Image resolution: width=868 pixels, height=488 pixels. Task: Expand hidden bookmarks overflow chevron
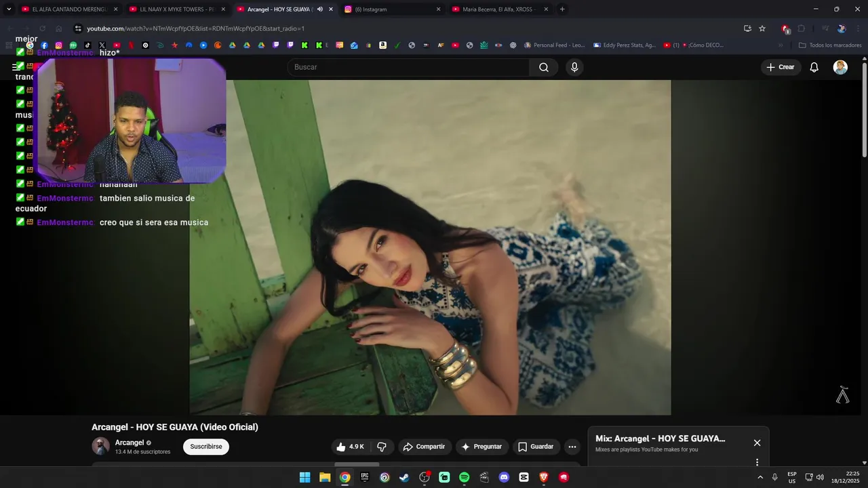(x=781, y=45)
